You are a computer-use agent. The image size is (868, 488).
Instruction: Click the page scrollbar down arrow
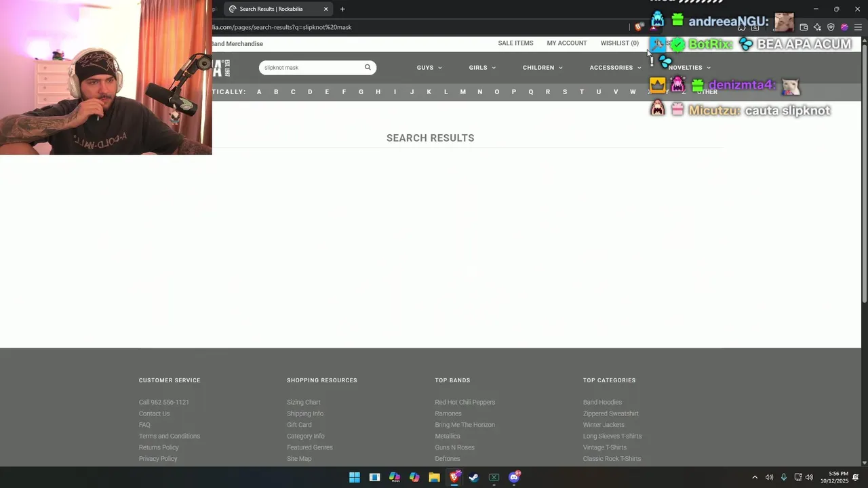pyautogui.click(x=864, y=463)
